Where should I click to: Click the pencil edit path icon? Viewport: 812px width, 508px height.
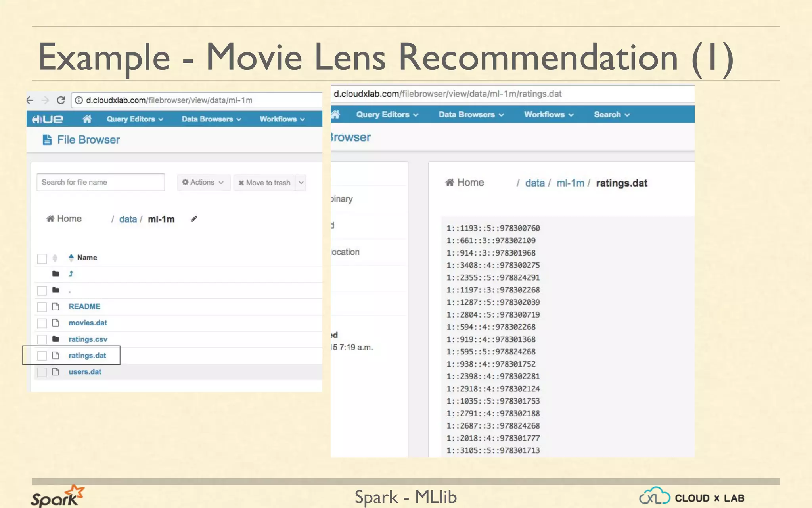194,219
